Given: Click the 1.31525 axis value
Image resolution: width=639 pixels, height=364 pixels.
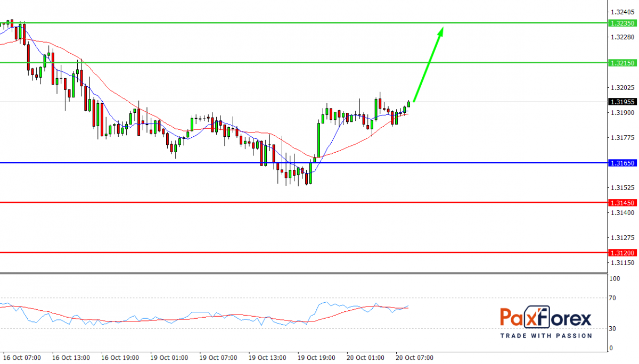Looking at the screenshot, I should (x=622, y=187).
